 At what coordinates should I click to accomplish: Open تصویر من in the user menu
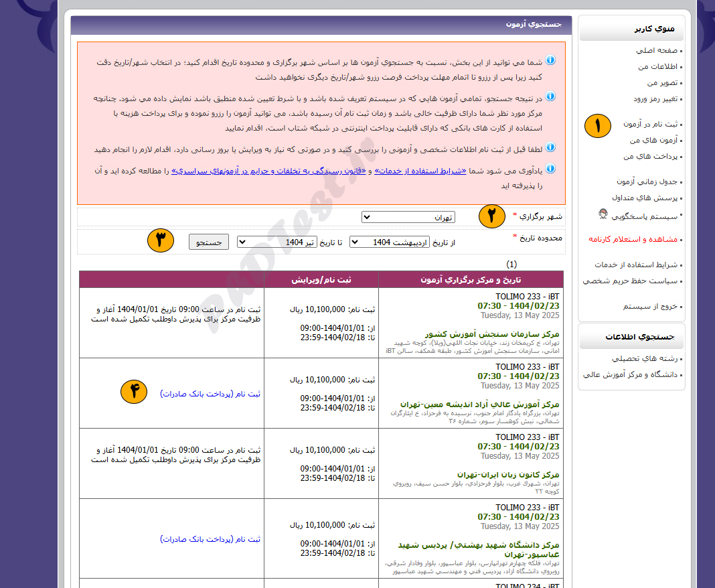(662, 82)
